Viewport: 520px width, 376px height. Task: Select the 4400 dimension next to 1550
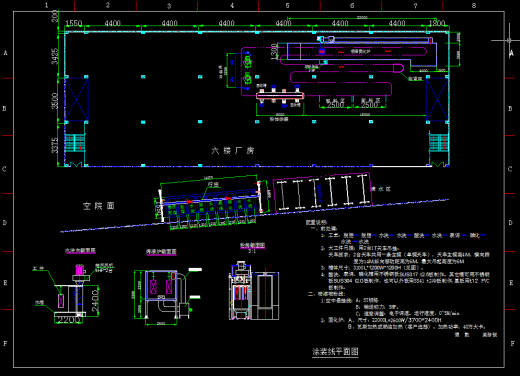113,23
